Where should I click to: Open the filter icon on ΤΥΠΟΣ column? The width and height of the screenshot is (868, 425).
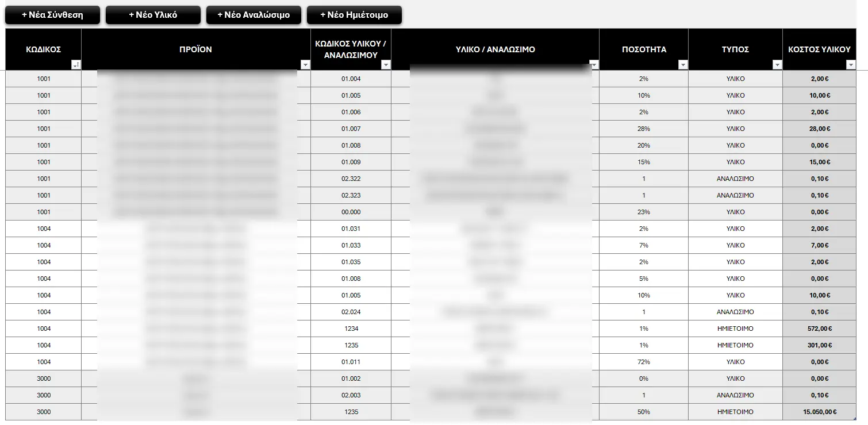tap(776, 65)
